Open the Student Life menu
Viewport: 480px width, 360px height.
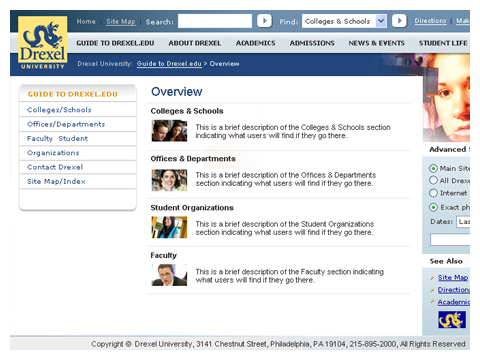point(443,43)
